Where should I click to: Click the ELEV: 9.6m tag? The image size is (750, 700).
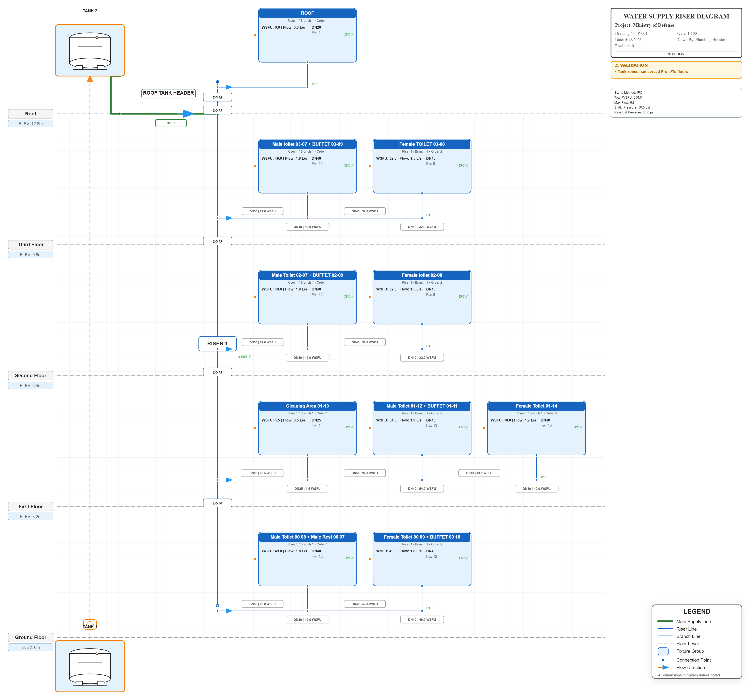(x=31, y=255)
